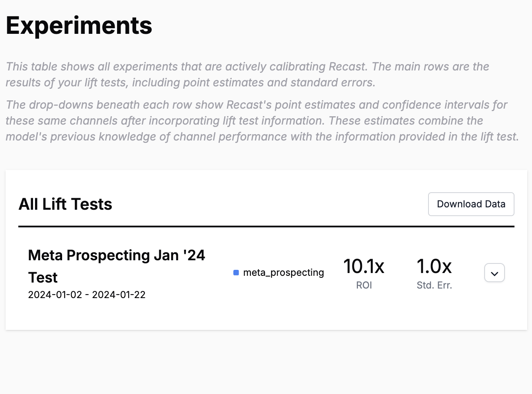Image resolution: width=532 pixels, height=394 pixels.
Task: Click the chevron to reveal Recast's calibrated estimates
Action: coord(494,273)
